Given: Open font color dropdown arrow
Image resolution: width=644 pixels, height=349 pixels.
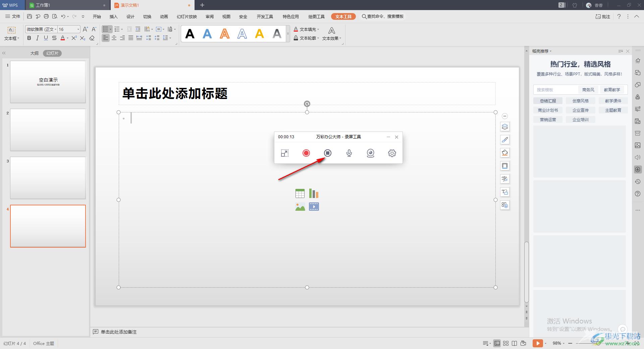Looking at the screenshot, I should click(x=67, y=38).
